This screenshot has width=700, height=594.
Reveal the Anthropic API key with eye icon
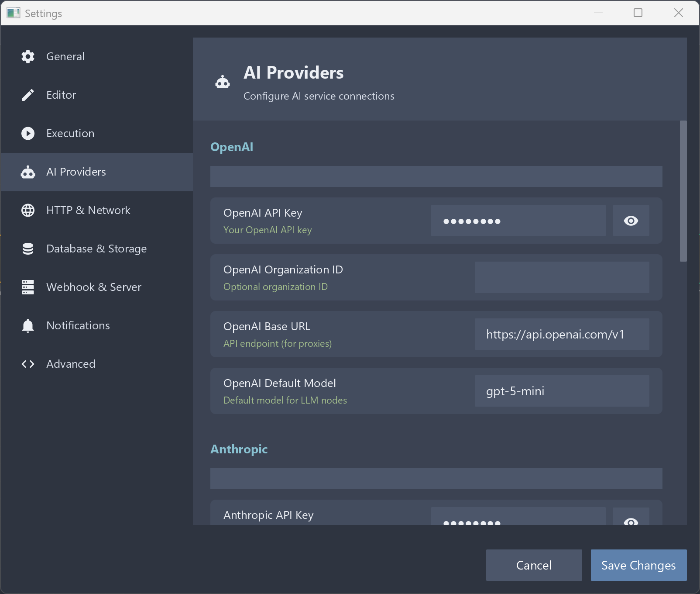(x=631, y=520)
